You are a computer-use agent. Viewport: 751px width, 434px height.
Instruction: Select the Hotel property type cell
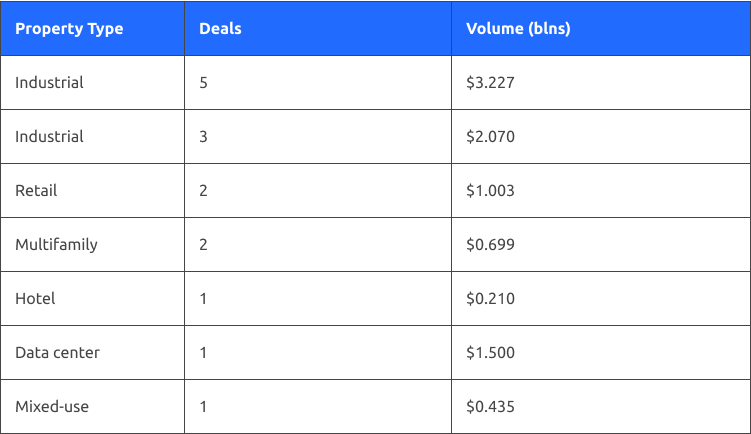pyautogui.click(x=35, y=298)
